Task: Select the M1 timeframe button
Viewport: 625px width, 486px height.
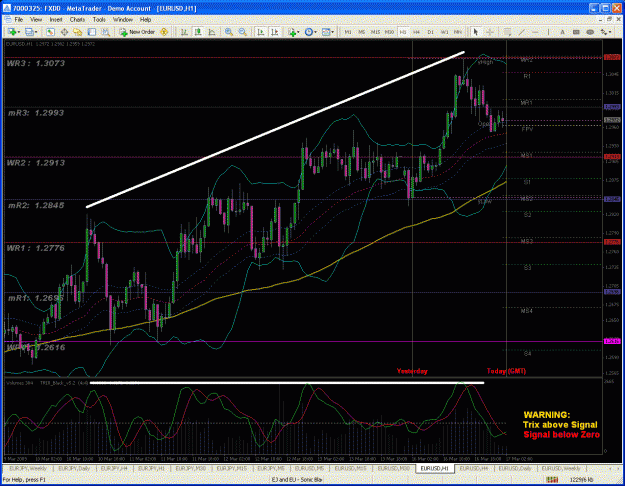Action: [x=348, y=32]
